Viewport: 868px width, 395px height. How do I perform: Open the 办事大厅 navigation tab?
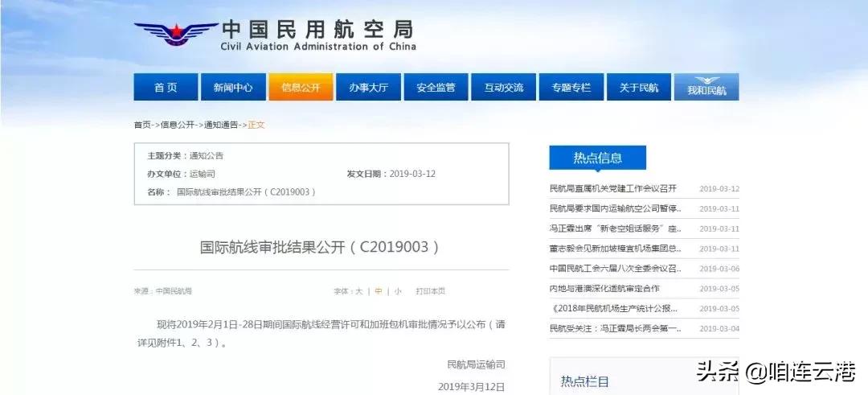coord(368,87)
